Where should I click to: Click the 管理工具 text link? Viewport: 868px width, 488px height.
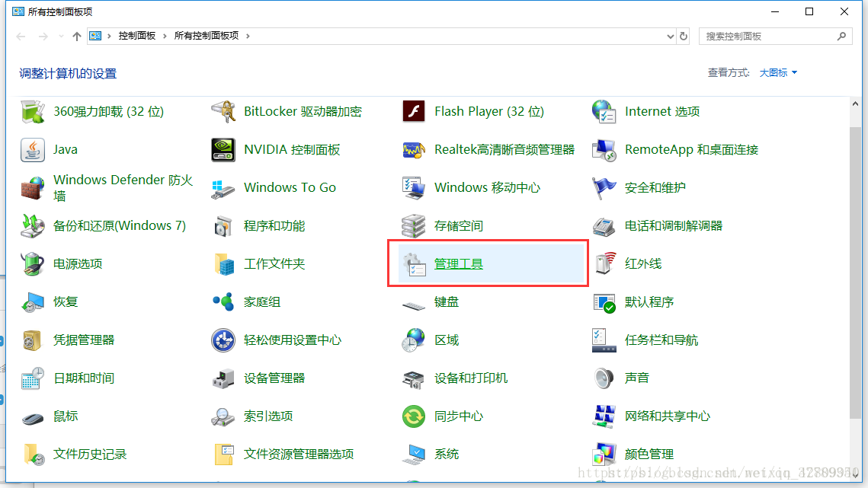coord(458,264)
